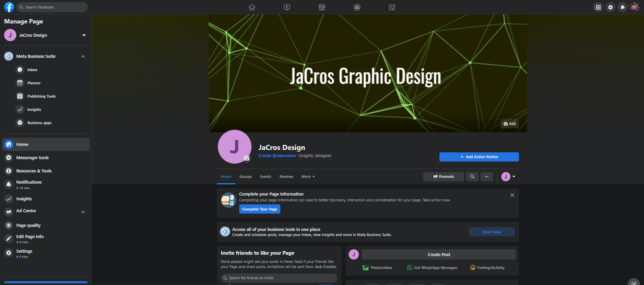Screen dimensions: 644x285
Task: Click the Promote button
Action: [x=443, y=177]
